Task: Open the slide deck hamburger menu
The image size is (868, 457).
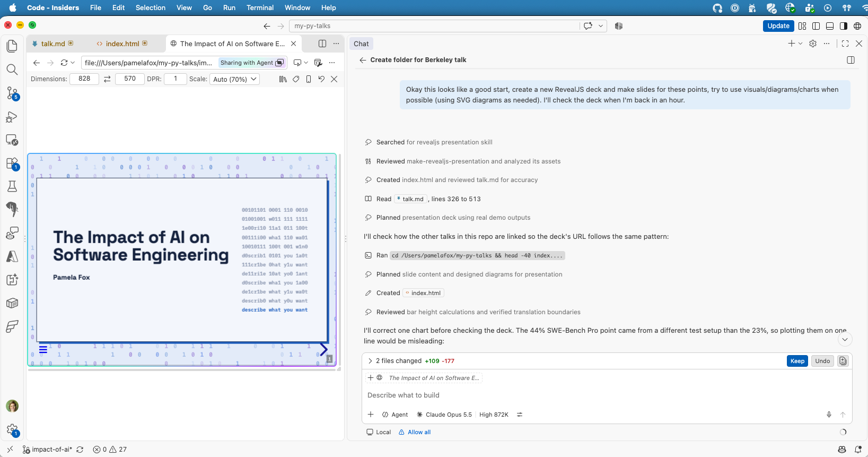Action: point(43,349)
